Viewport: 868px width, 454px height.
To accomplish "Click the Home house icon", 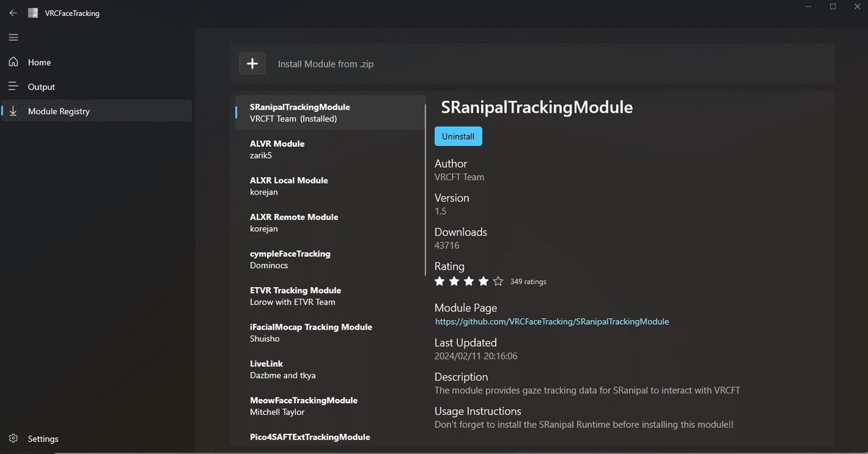I will [14, 62].
